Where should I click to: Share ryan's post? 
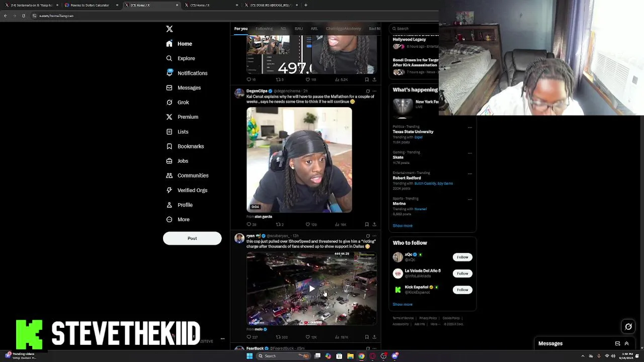[x=374, y=337]
